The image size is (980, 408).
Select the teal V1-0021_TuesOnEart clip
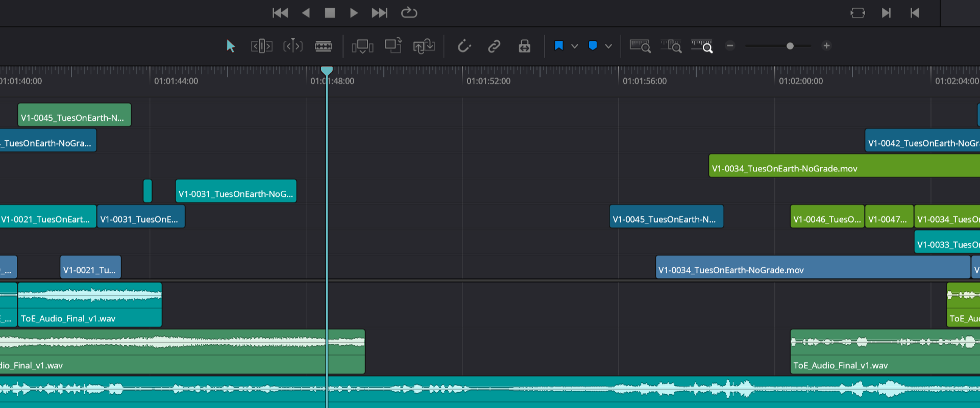[x=48, y=217]
